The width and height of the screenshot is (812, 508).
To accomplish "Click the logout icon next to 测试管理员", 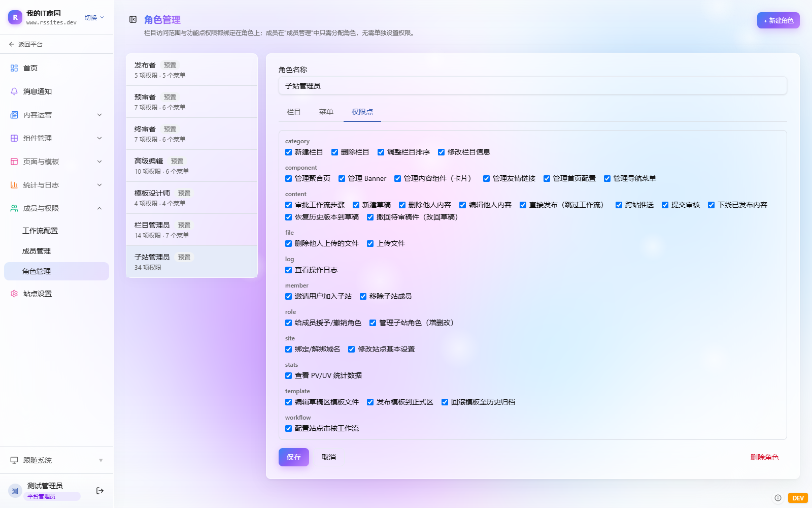I will coord(100,491).
